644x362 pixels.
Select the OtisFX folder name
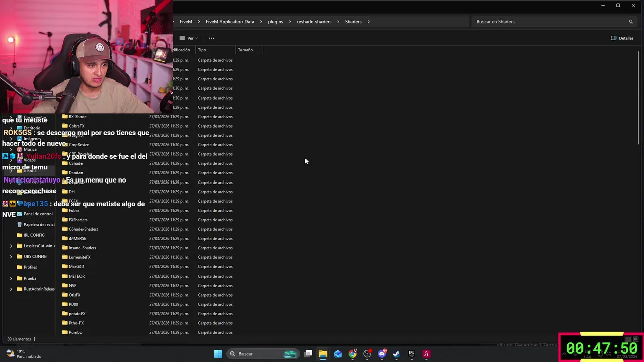point(74,295)
